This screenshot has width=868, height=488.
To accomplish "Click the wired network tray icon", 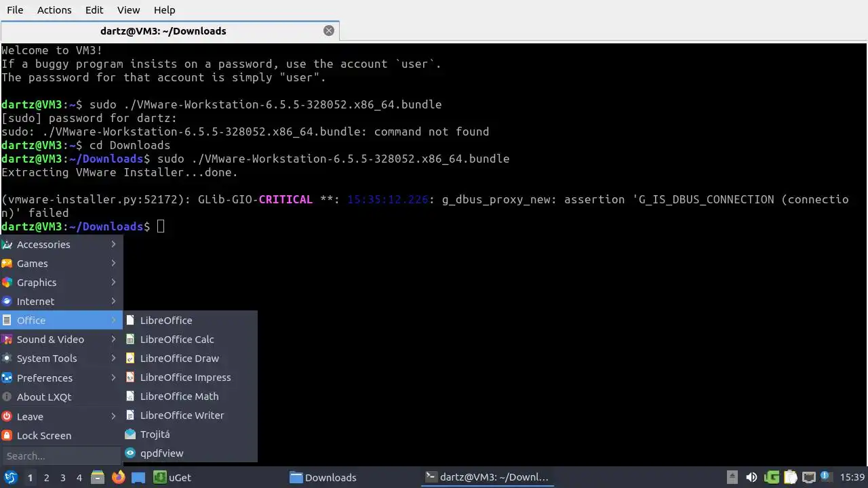I will [x=809, y=477].
